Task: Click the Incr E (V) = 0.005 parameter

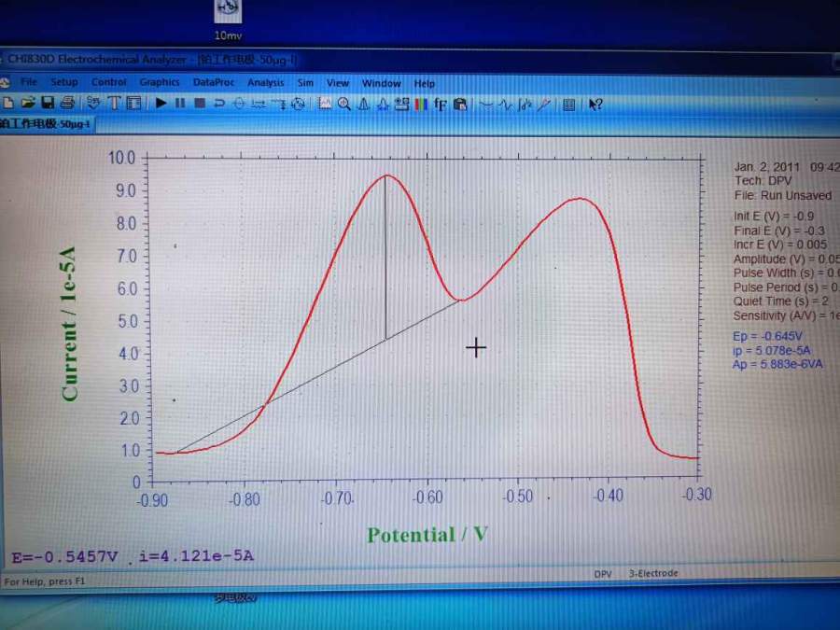Action: (x=780, y=245)
